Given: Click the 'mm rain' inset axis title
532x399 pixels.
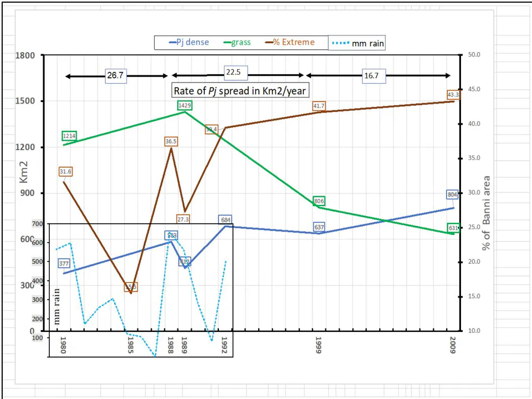Looking at the screenshot, I should click(57, 306).
